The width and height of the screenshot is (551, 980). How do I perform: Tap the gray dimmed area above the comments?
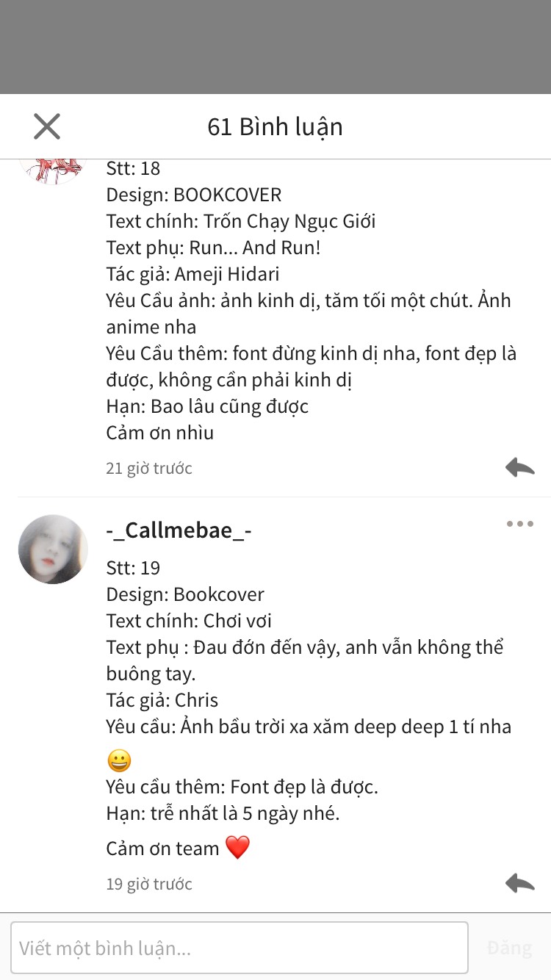tap(275, 47)
